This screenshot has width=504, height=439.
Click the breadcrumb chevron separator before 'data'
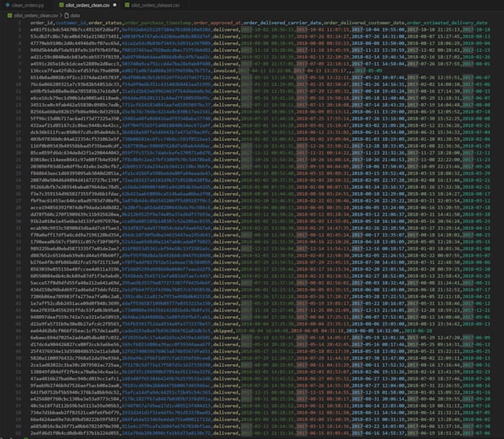coord(59,15)
